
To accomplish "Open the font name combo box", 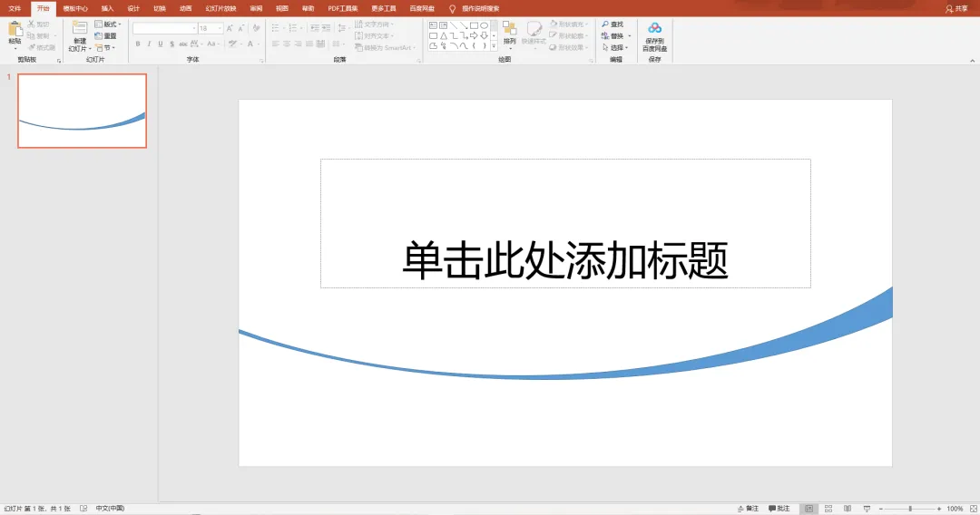I will pos(165,28).
